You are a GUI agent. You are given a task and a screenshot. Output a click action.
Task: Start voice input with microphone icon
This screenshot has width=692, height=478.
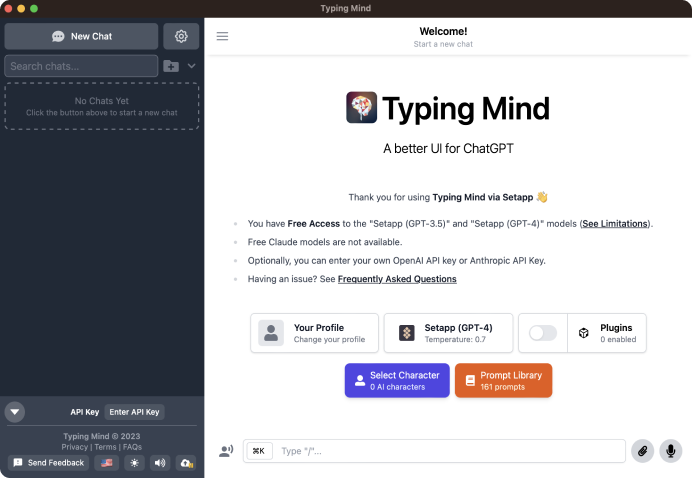[x=670, y=451]
